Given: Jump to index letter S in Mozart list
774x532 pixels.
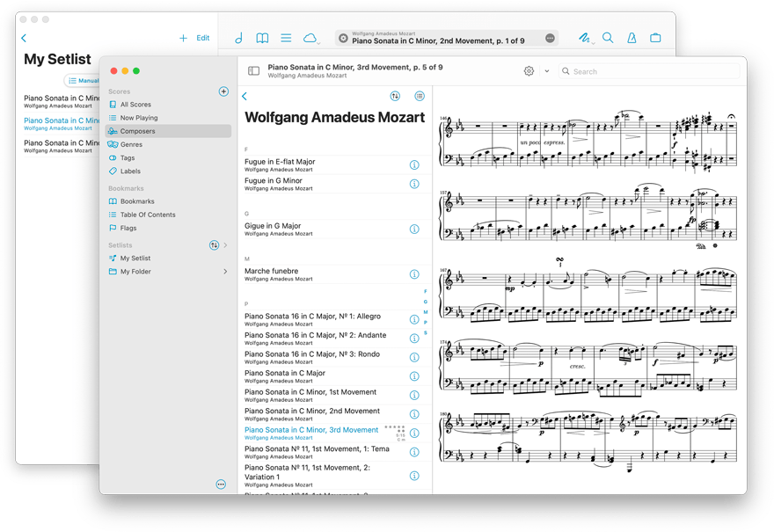Looking at the screenshot, I should pos(426,332).
